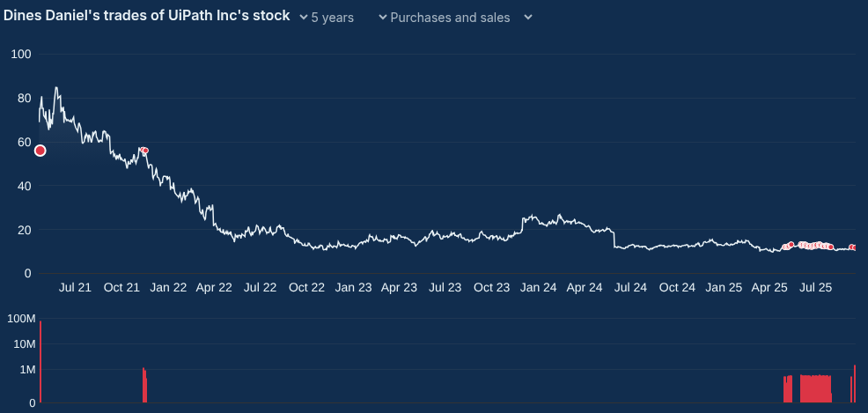The width and height of the screenshot is (868, 413).
Task: Click the 100 price axis label
Action: click(x=21, y=55)
